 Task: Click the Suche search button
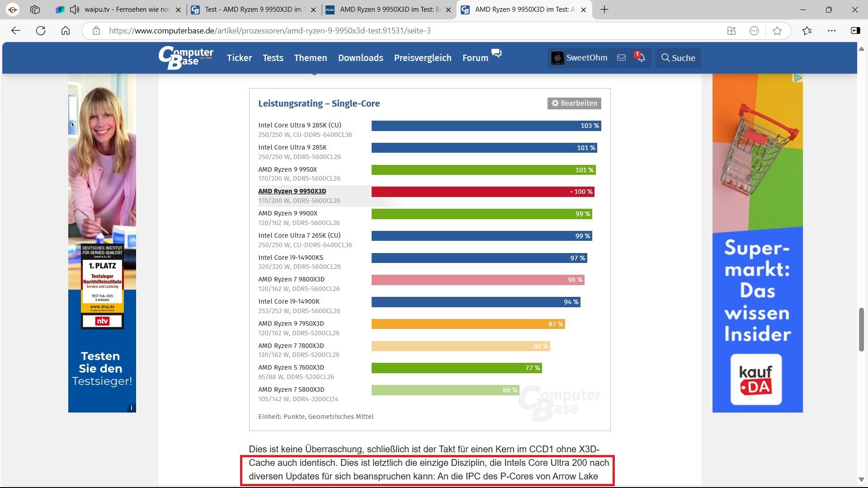pyautogui.click(x=678, y=58)
